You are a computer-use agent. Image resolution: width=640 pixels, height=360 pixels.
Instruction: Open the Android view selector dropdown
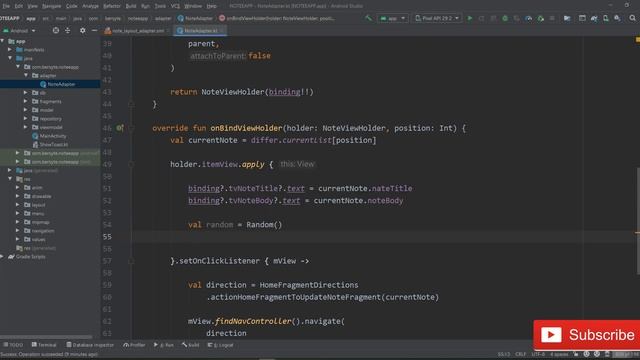[x=19, y=31]
